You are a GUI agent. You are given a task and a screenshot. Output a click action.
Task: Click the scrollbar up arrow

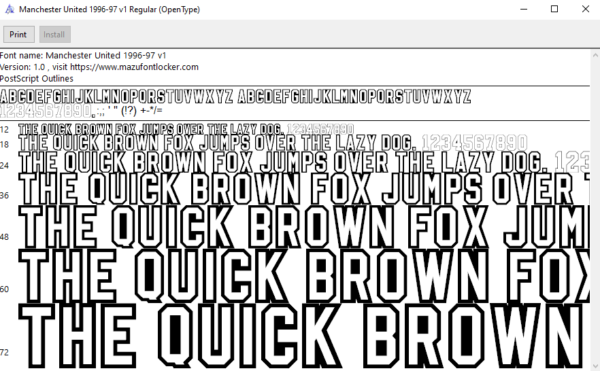pos(595,55)
